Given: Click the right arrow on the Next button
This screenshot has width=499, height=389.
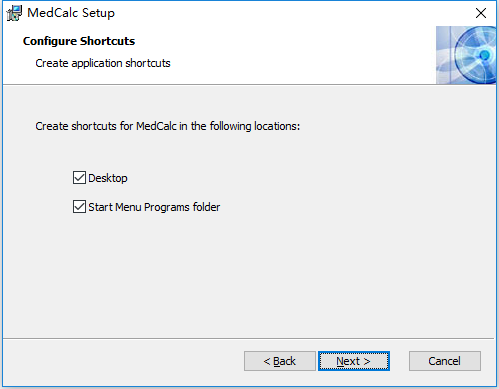Looking at the screenshot, I should (367, 361).
